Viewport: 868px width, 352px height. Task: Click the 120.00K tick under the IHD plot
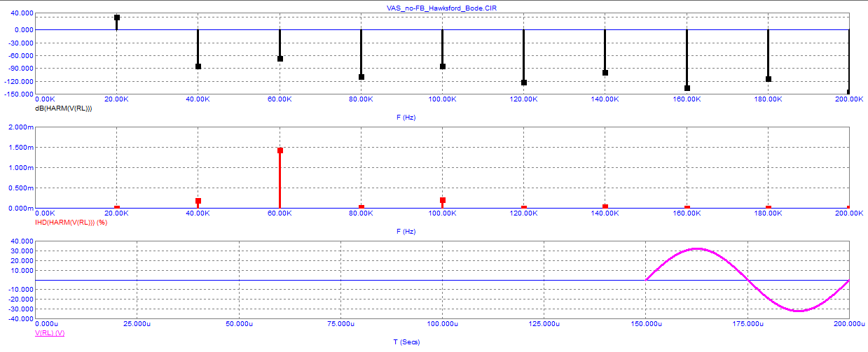[524, 213]
